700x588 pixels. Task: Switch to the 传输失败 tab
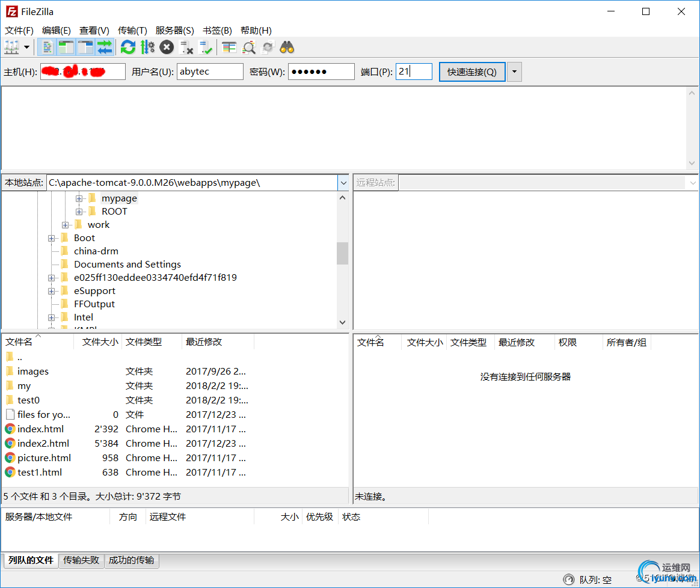(81, 560)
